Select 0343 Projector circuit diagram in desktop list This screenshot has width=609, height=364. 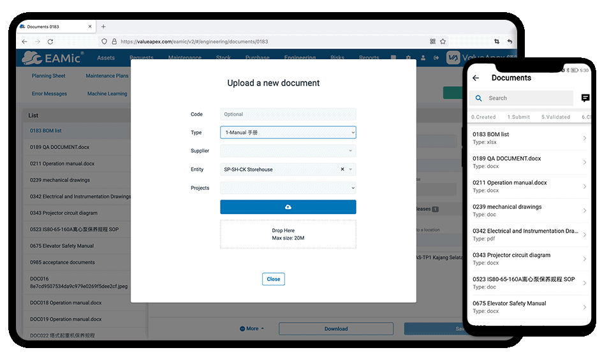click(x=78, y=213)
